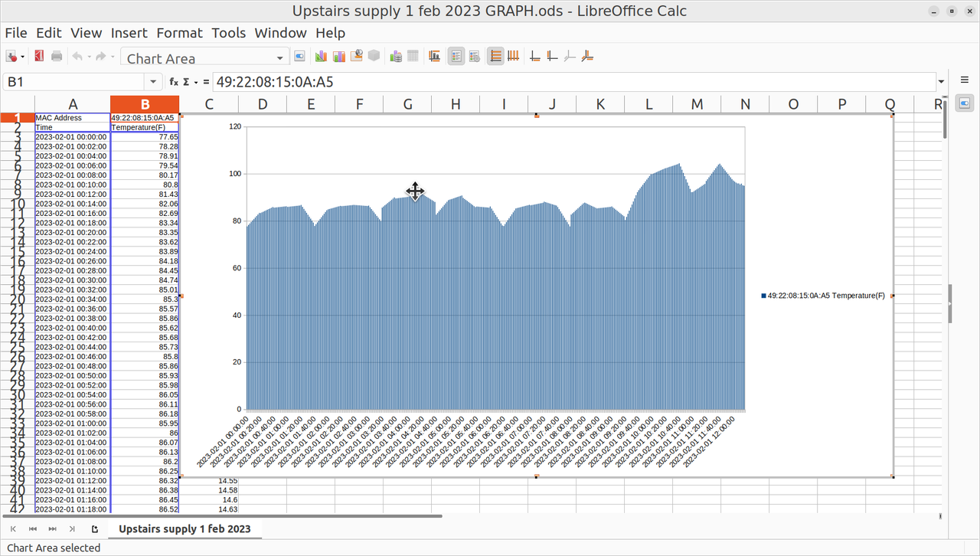Click the Data Table icon
980x556 pixels.
(413, 56)
